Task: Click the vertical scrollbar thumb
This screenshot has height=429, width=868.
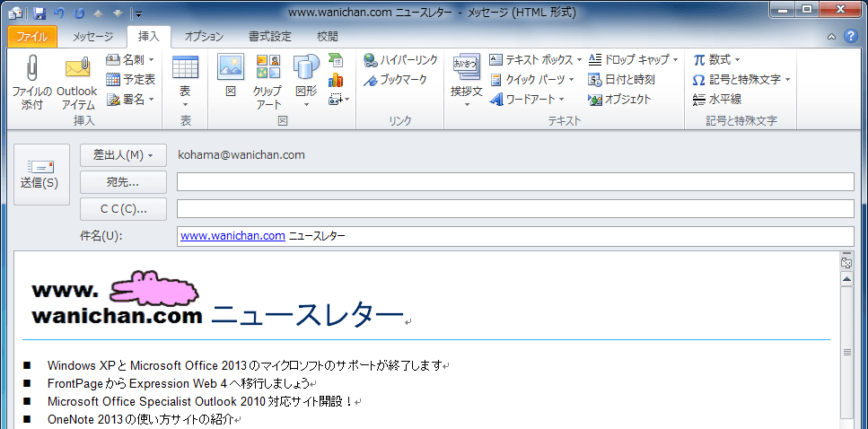Action: pos(846,352)
